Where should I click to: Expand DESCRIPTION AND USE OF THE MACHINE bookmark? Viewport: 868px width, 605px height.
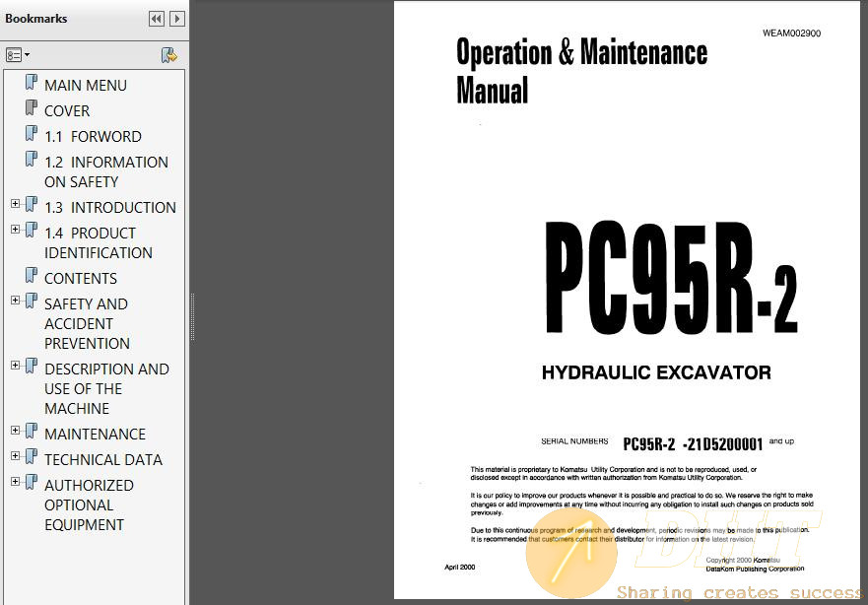click(16, 366)
